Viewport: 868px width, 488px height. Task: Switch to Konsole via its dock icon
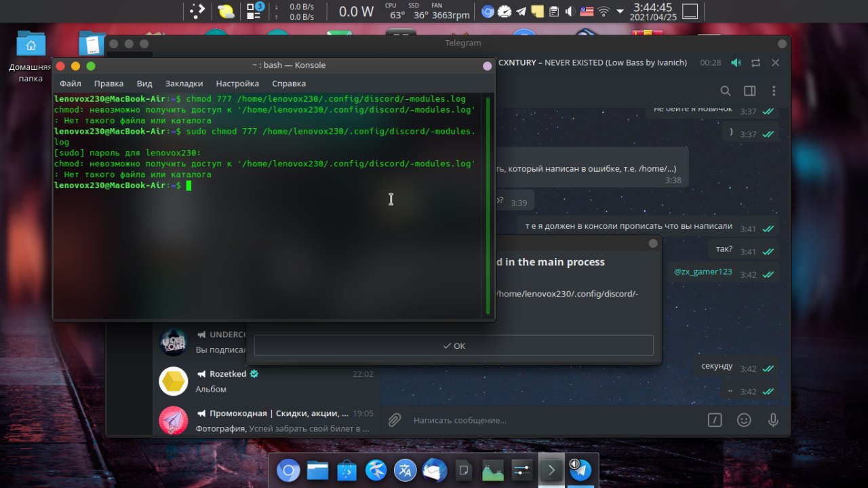pos(551,470)
